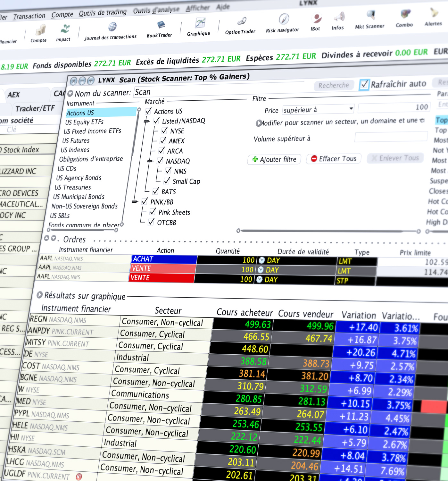Screen dimensions: 448x481
Task: Uncheck the BATS market checkbox
Action: [x=155, y=191]
